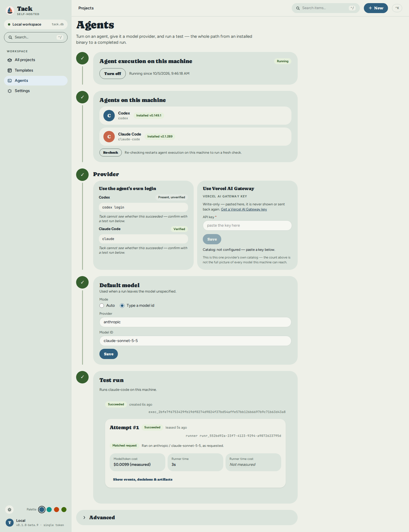
Task: Click the sidebar search magnifier icon
Action: coord(11,37)
